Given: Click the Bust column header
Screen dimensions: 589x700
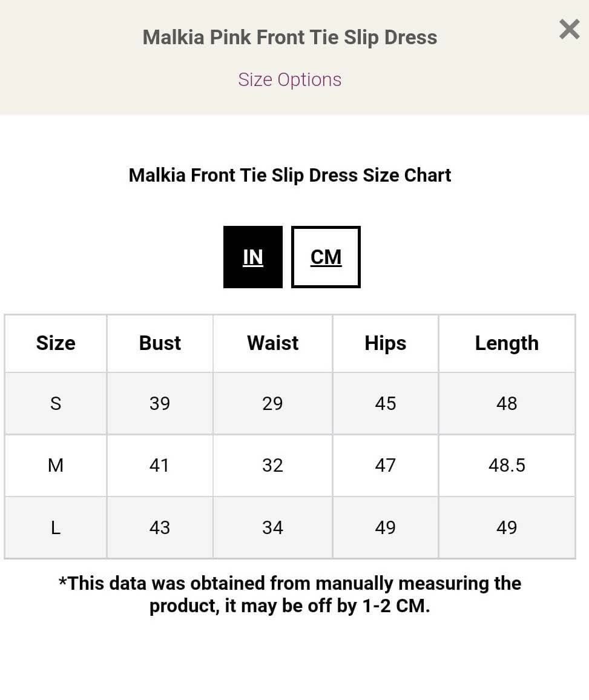Looking at the screenshot, I should click(160, 343).
